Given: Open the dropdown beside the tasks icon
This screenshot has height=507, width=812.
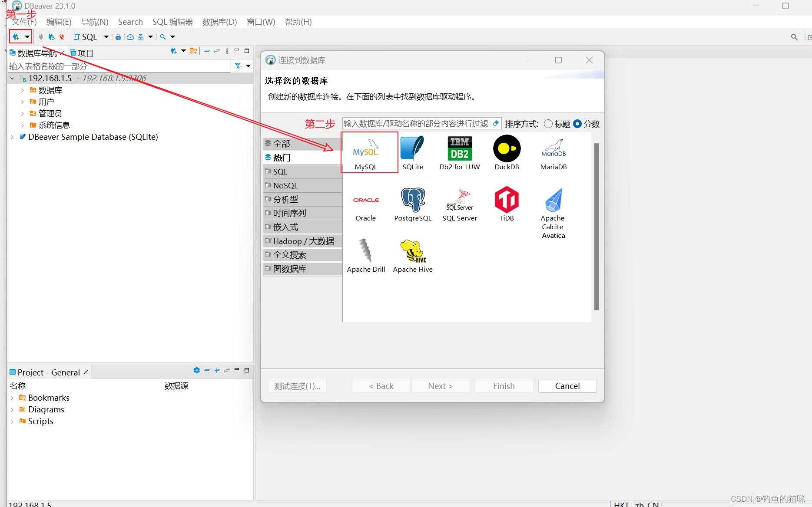Looking at the screenshot, I should tap(150, 37).
